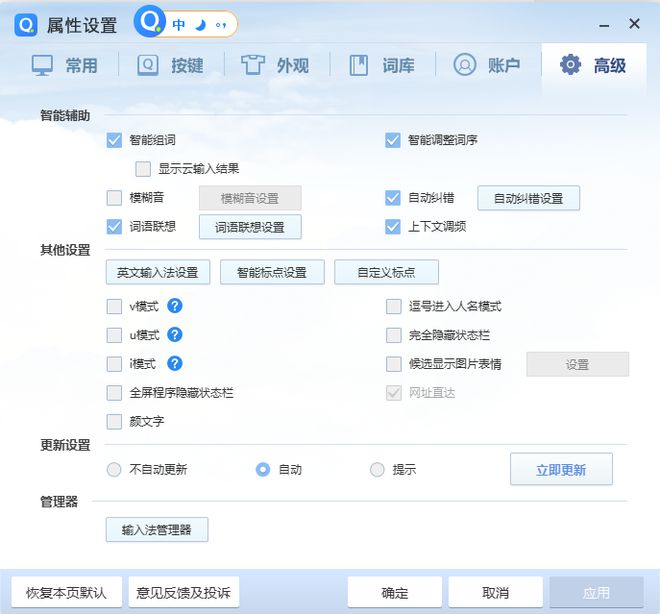This screenshot has width=660, height=614.
Task: Open help for u模式
Action: (x=174, y=335)
